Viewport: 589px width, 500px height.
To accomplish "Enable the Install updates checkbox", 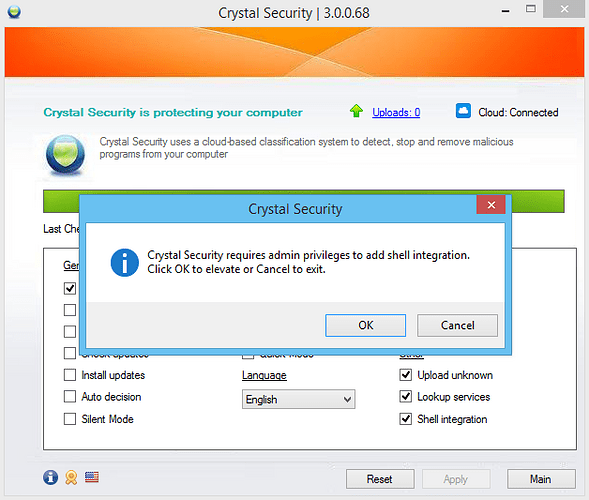I will [x=70, y=375].
